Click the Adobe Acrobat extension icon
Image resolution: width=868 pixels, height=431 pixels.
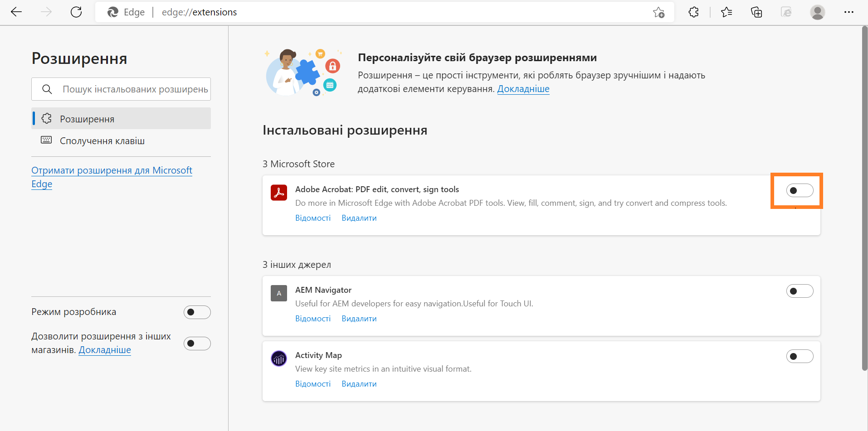279,193
